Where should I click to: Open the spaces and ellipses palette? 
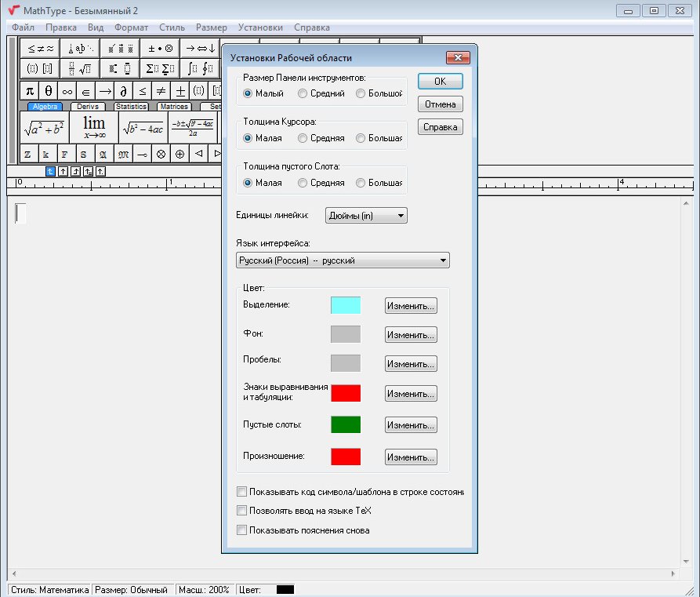pos(81,49)
